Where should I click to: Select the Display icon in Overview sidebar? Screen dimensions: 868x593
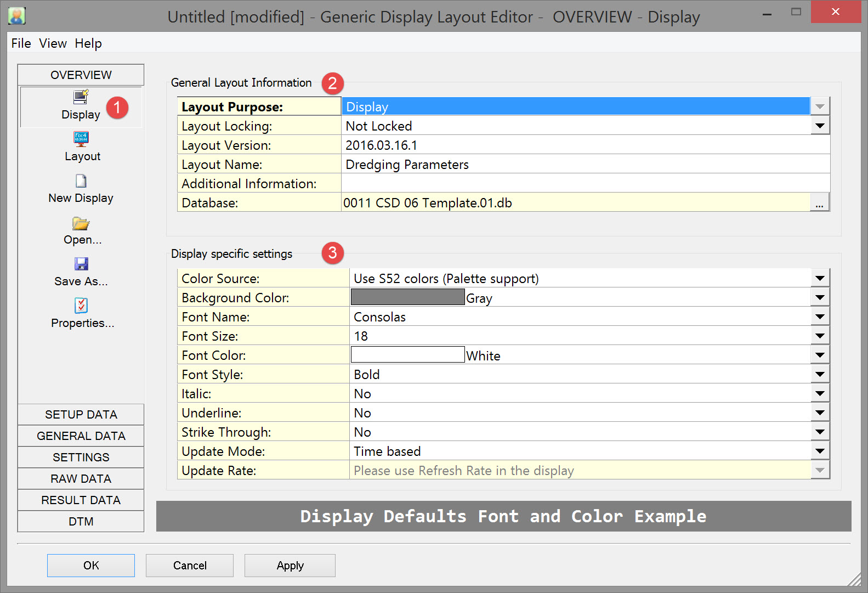click(81, 98)
